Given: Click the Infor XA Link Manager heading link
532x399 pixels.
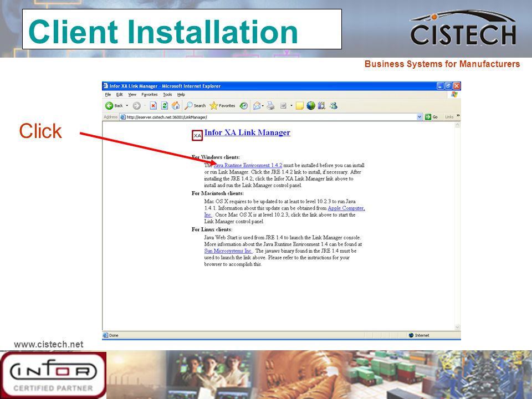Looking at the screenshot, I should pyautogui.click(x=247, y=132).
